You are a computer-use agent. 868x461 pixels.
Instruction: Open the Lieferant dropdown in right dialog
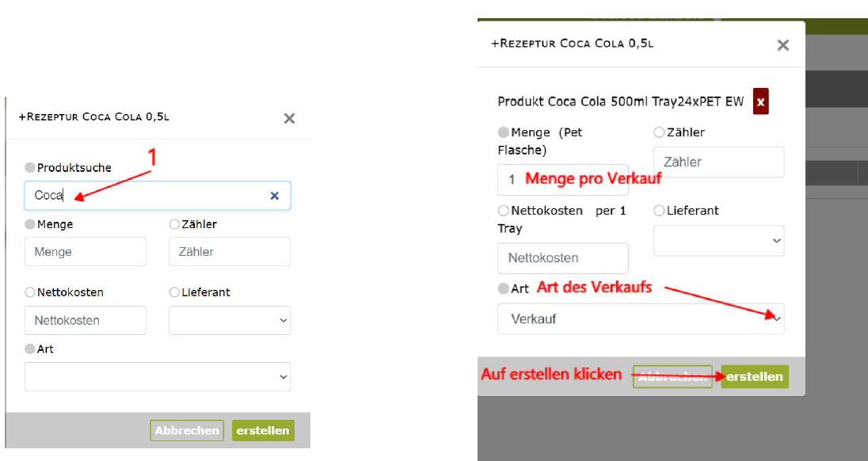tap(718, 241)
